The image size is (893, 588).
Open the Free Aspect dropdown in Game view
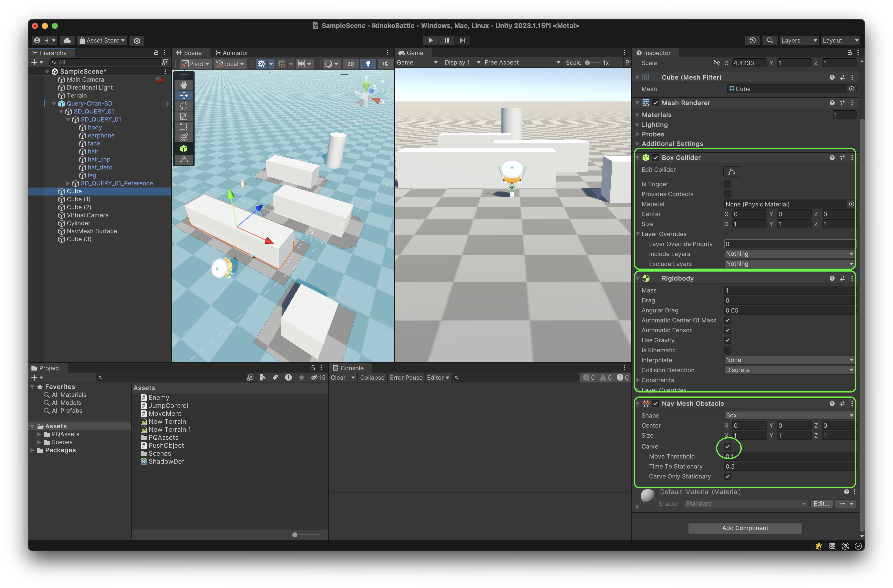[522, 62]
